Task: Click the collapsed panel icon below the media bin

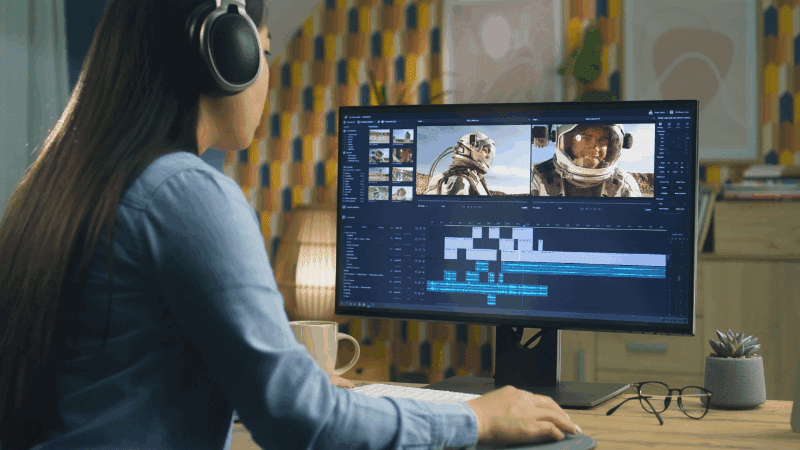Action: 346,207
